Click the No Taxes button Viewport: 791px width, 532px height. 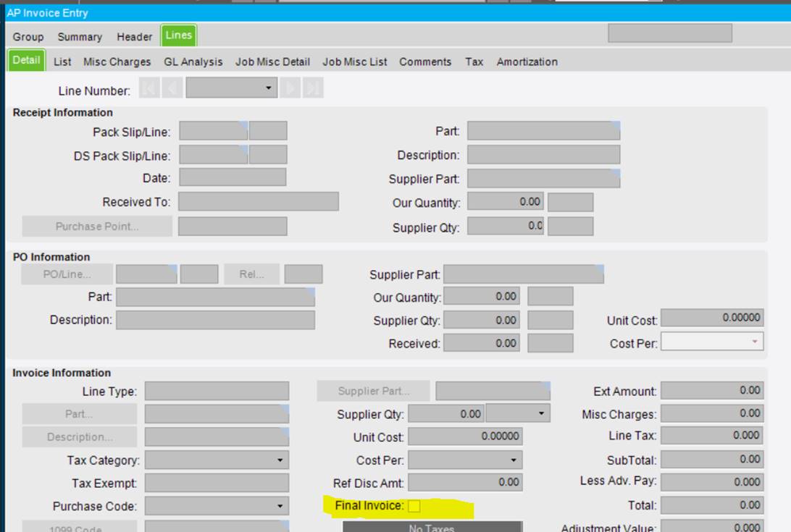(432, 527)
